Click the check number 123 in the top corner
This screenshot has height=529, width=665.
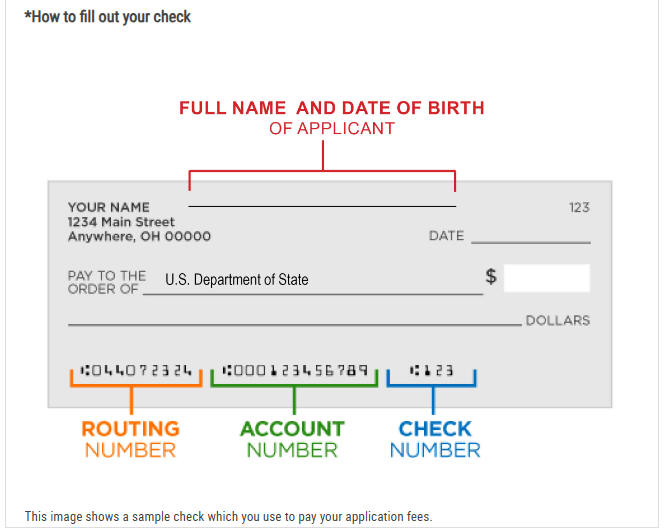coord(579,207)
